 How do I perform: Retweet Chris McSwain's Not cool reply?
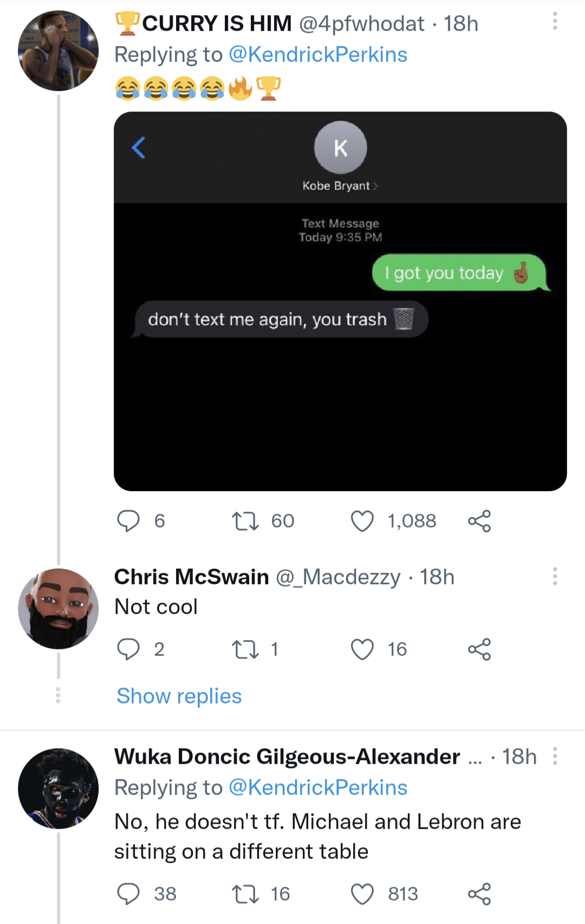[x=245, y=649]
